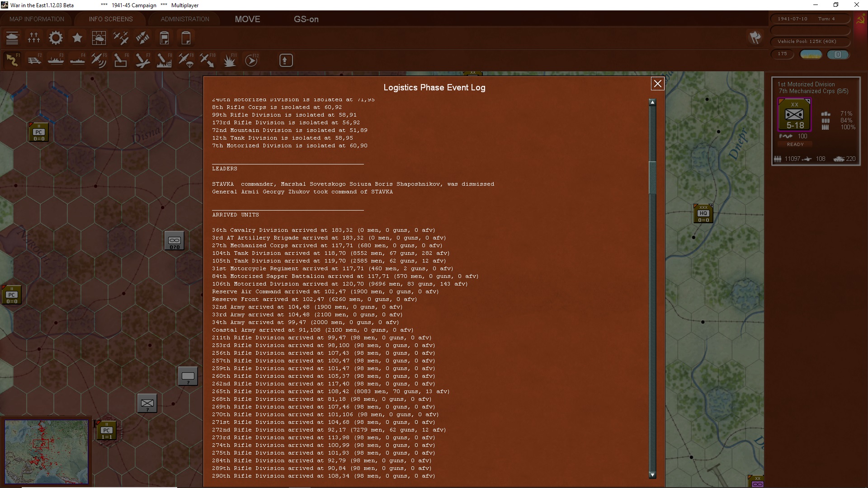Image resolution: width=868 pixels, height=488 pixels.
Task: Select F1 move mode arrow icon
Action: click(12, 60)
